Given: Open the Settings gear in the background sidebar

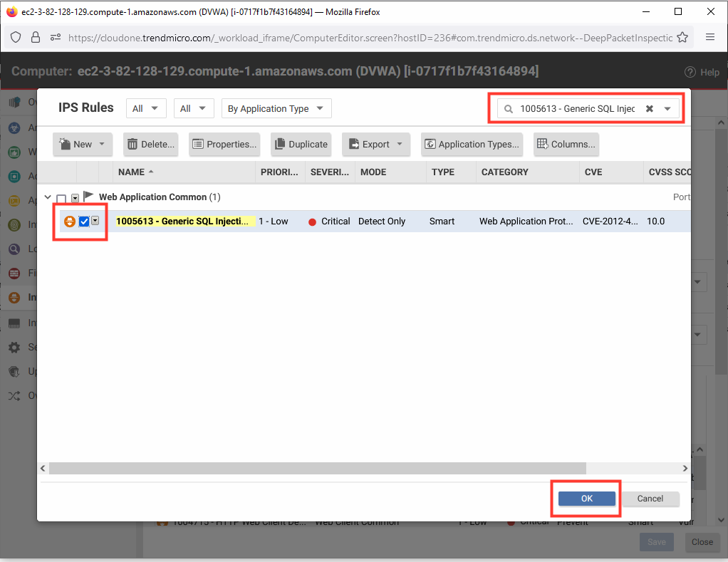Looking at the screenshot, I should pos(14,347).
